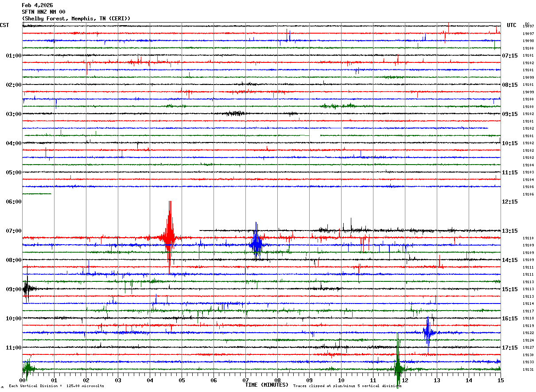Click the DC offset value '19122'
This screenshot has width=536, height=392.
coord(528,333)
